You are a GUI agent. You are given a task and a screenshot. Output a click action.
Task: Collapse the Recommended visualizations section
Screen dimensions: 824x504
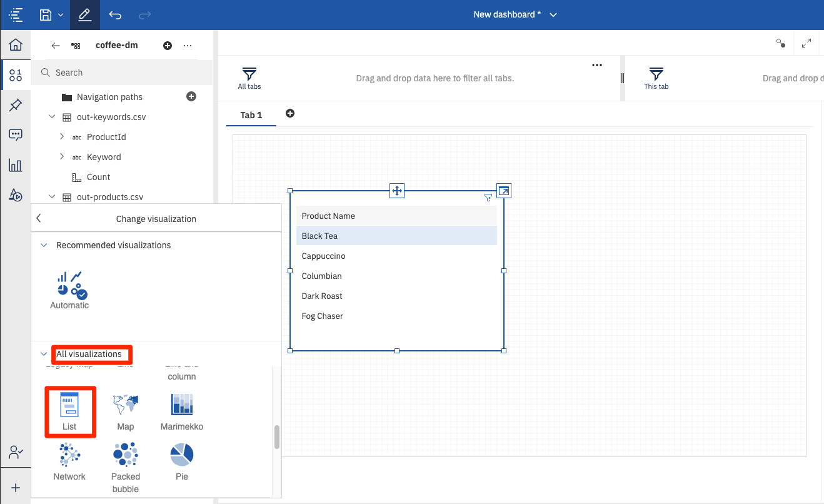click(x=44, y=245)
